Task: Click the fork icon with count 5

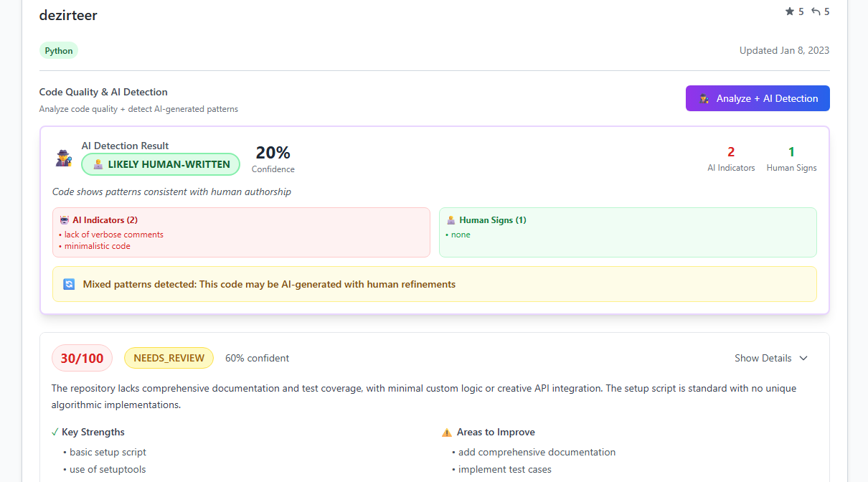Action: 816,11
